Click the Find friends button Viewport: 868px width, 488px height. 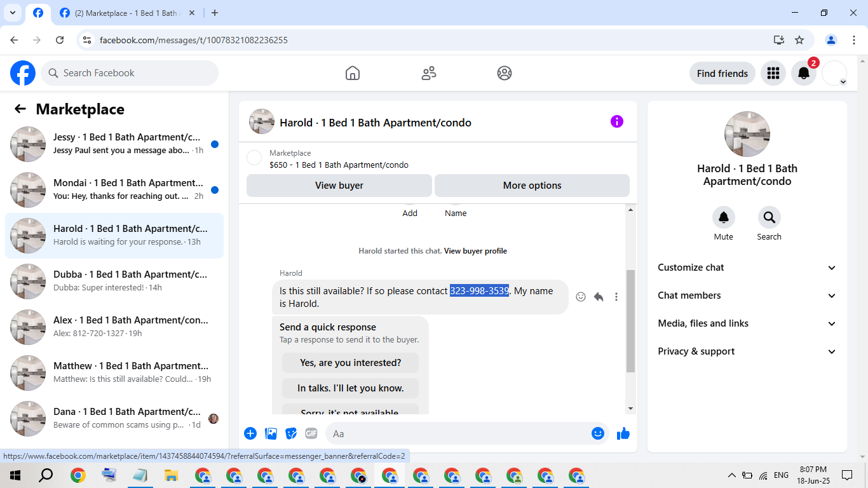click(x=722, y=73)
